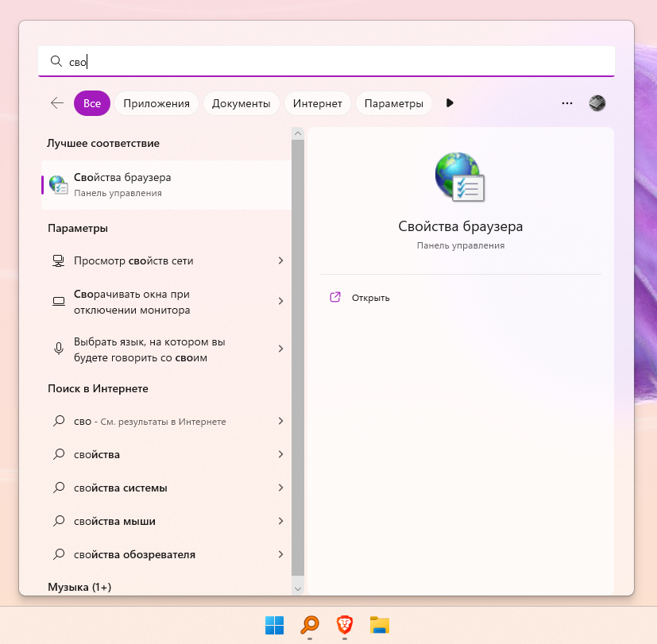
Task: Click the results scrollbar down arrow
Action: tap(298, 588)
